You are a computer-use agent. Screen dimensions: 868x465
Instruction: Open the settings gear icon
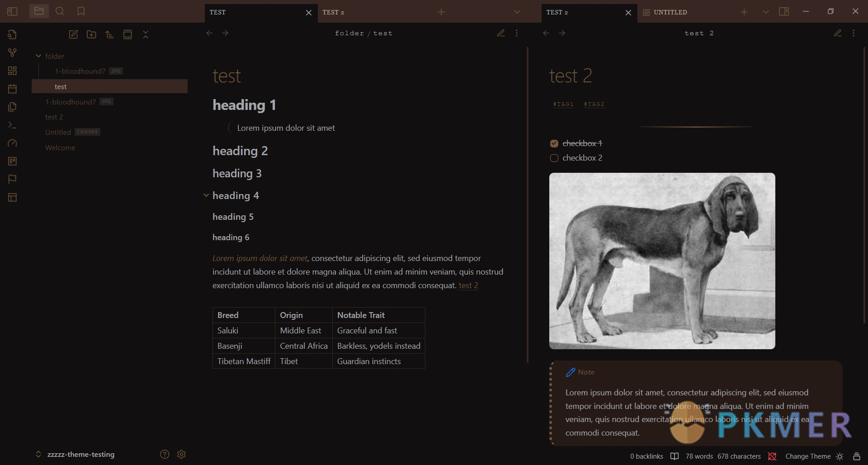(181, 454)
